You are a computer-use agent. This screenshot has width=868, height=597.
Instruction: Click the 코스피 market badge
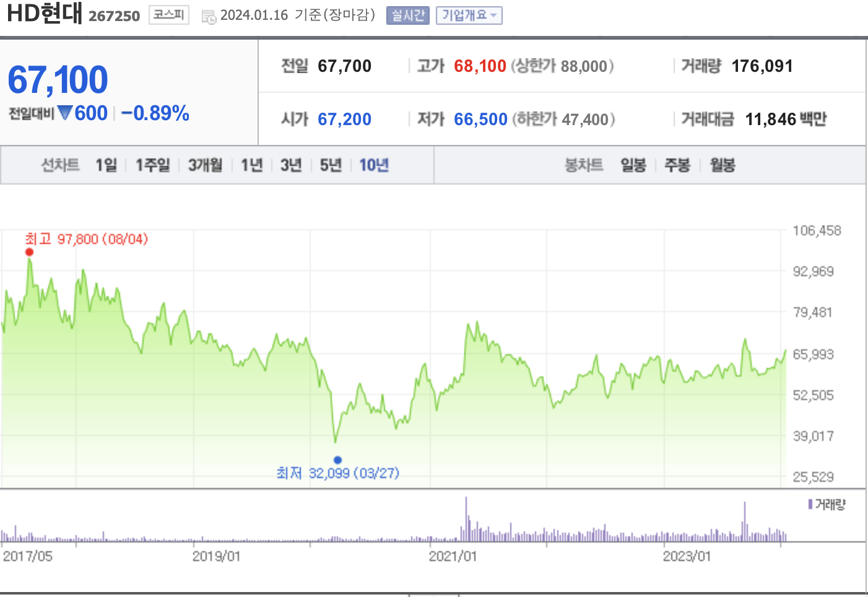pyautogui.click(x=169, y=15)
